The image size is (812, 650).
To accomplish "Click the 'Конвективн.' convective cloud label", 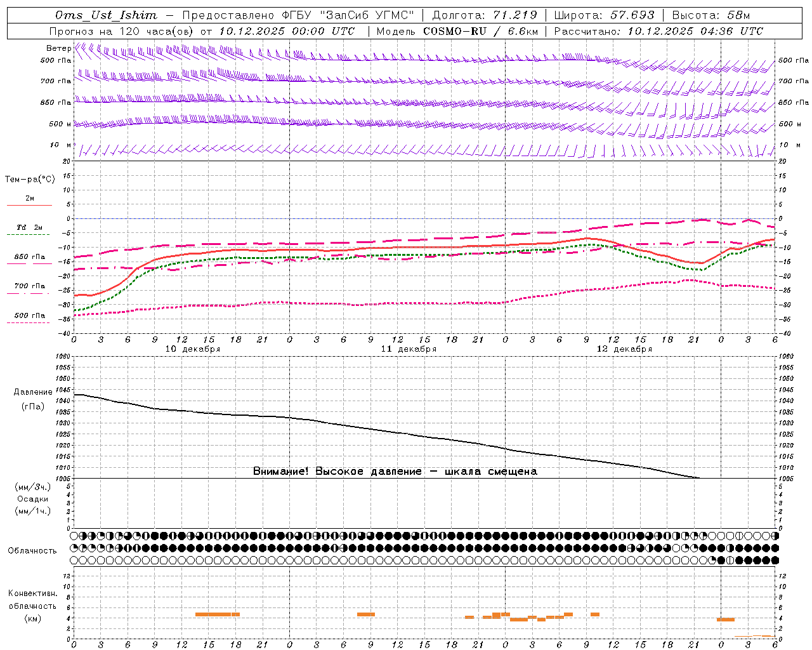I will click(32, 593).
